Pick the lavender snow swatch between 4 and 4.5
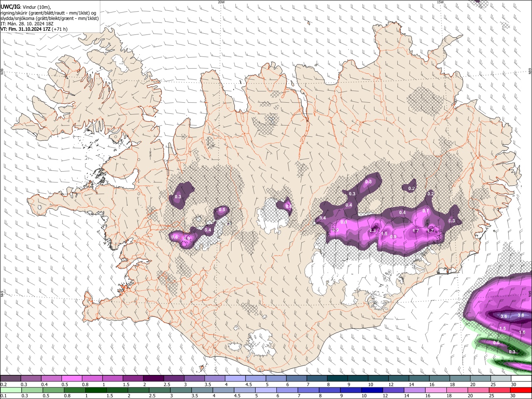The width and height of the screenshot is (532, 399). [235, 379]
